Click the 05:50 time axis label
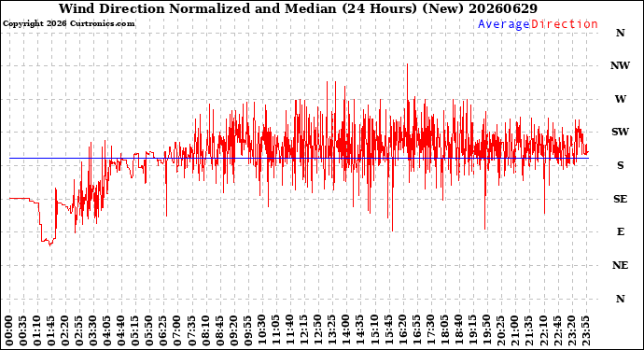This screenshot has height=350, width=644. click(149, 330)
